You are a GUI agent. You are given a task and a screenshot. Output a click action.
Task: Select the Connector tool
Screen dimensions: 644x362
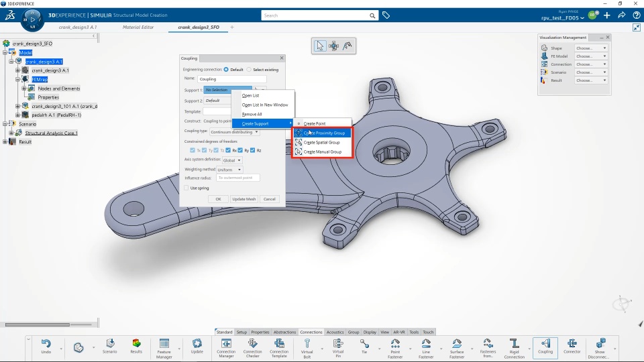(x=572, y=347)
